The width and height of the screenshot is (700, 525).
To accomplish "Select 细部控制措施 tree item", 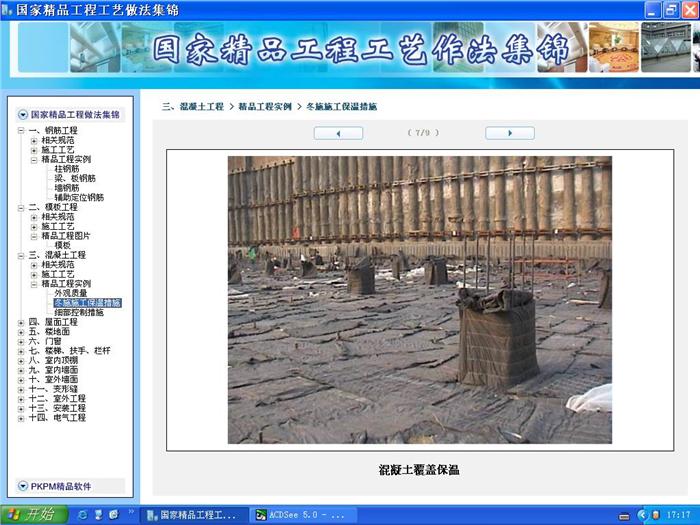I will point(78,312).
